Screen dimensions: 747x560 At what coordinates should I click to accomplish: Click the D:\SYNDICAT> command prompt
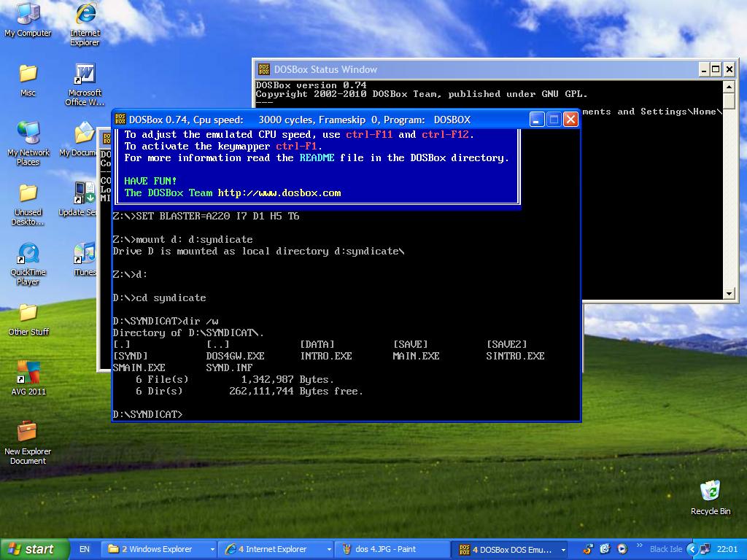point(147,414)
